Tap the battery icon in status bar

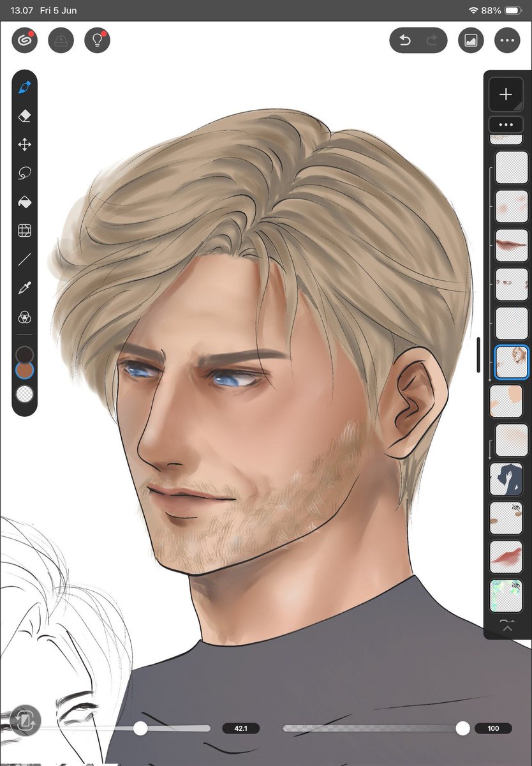tap(513, 11)
